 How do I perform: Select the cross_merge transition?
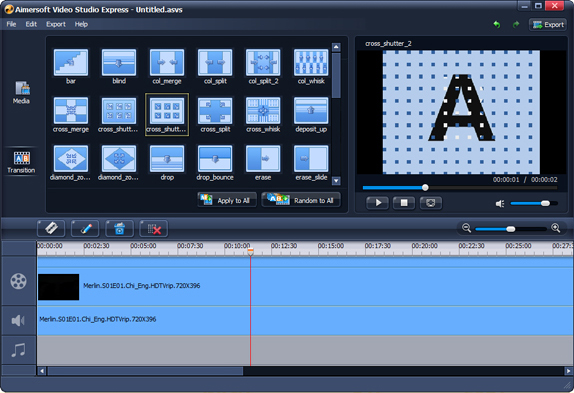coord(71,111)
